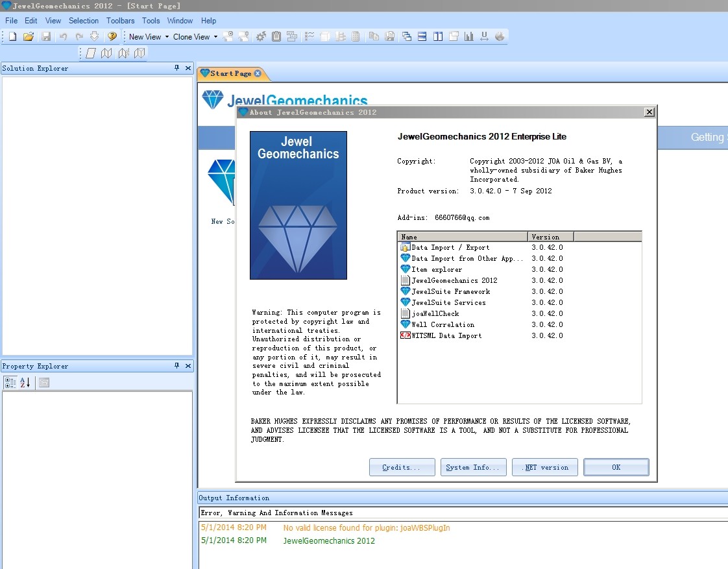The image size is (728, 569).
Task: Click the Clone View toolbar button
Action: 191,37
